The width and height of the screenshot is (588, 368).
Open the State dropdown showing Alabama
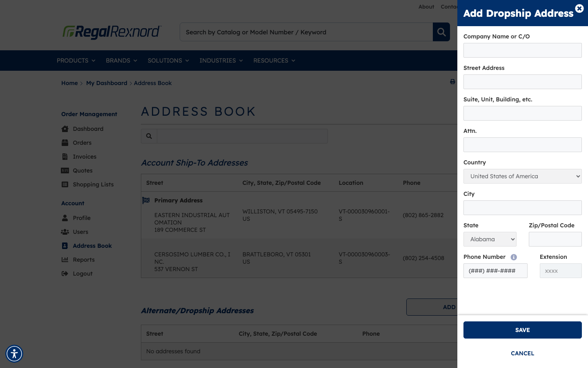(x=490, y=239)
